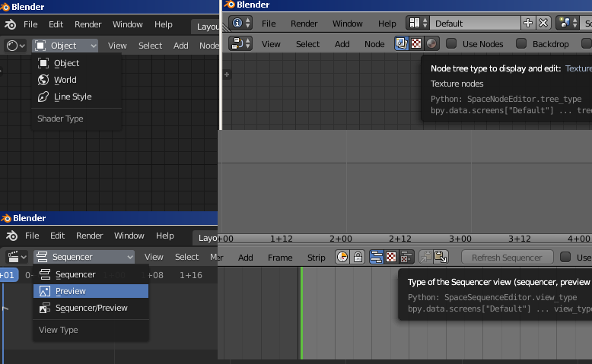Click the copy strips clipboard icon

426,257
